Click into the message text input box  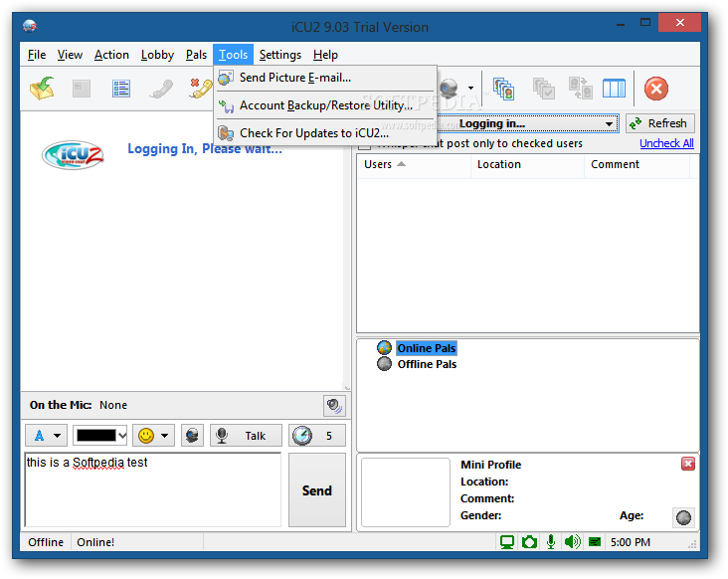pos(153,489)
